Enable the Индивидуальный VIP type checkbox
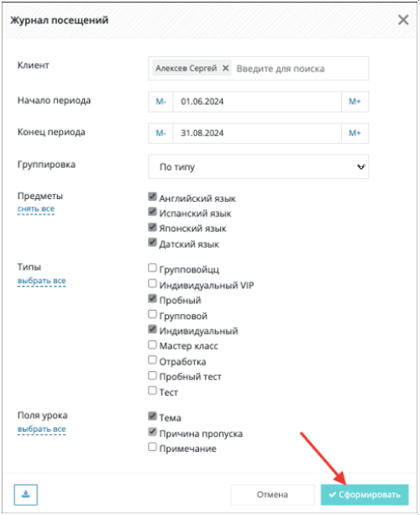 pos(152,283)
